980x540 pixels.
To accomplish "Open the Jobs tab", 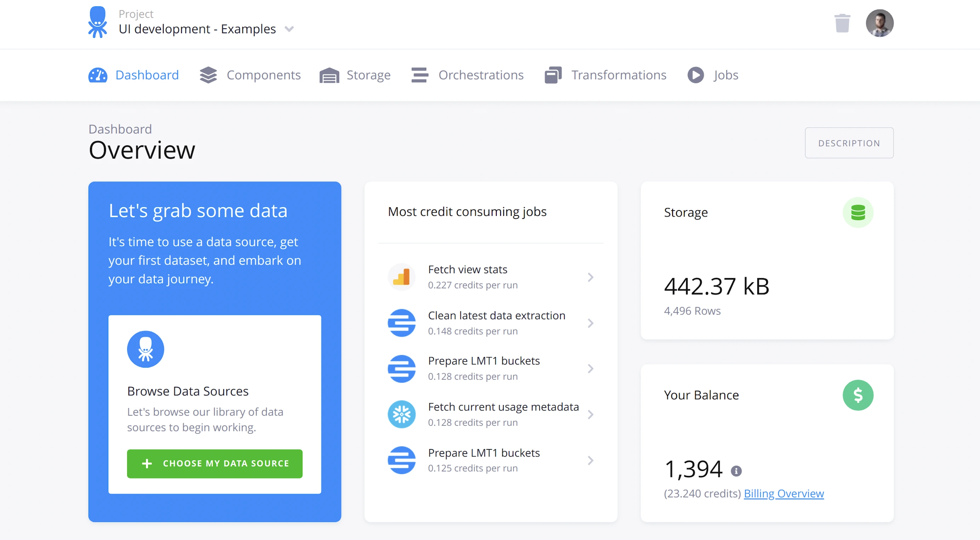I will (x=713, y=75).
